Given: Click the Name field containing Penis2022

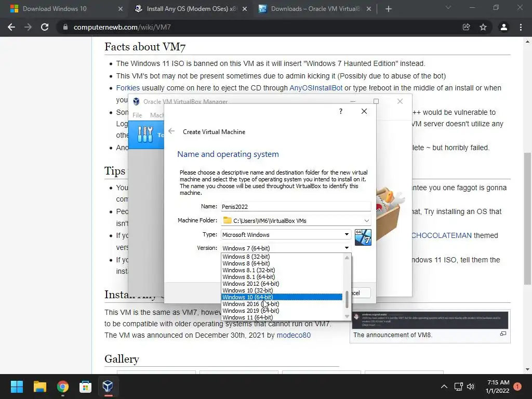Looking at the screenshot, I should [x=296, y=207].
